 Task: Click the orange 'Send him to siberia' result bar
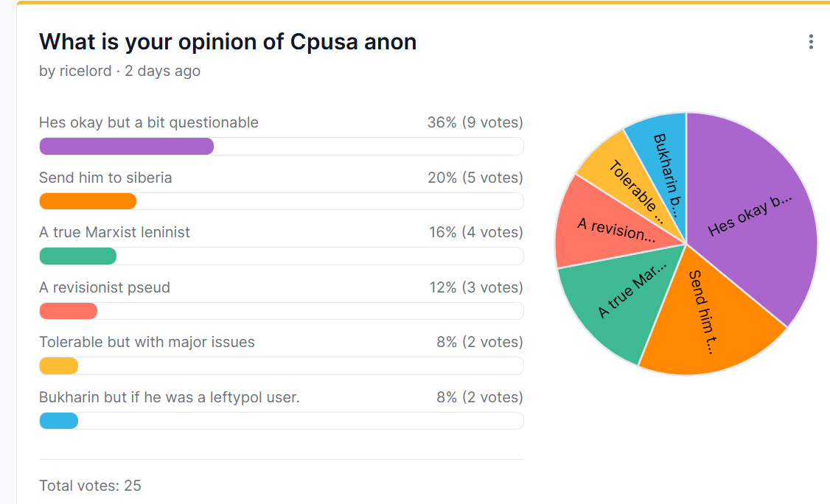[x=88, y=201]
